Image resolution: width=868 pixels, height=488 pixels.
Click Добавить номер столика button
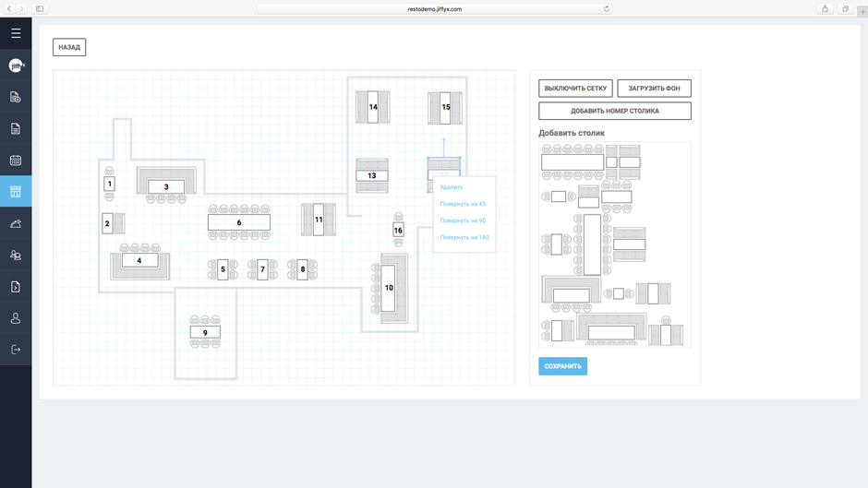coord(614,111)
